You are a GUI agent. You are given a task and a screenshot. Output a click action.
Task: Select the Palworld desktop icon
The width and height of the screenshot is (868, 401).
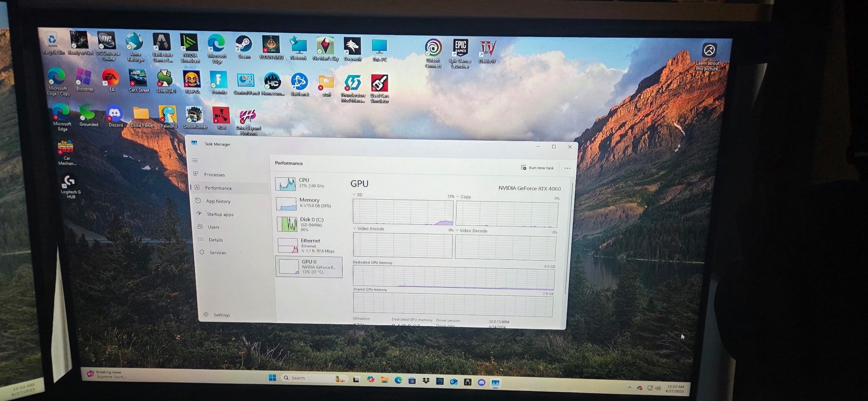[x=168, y=117]
